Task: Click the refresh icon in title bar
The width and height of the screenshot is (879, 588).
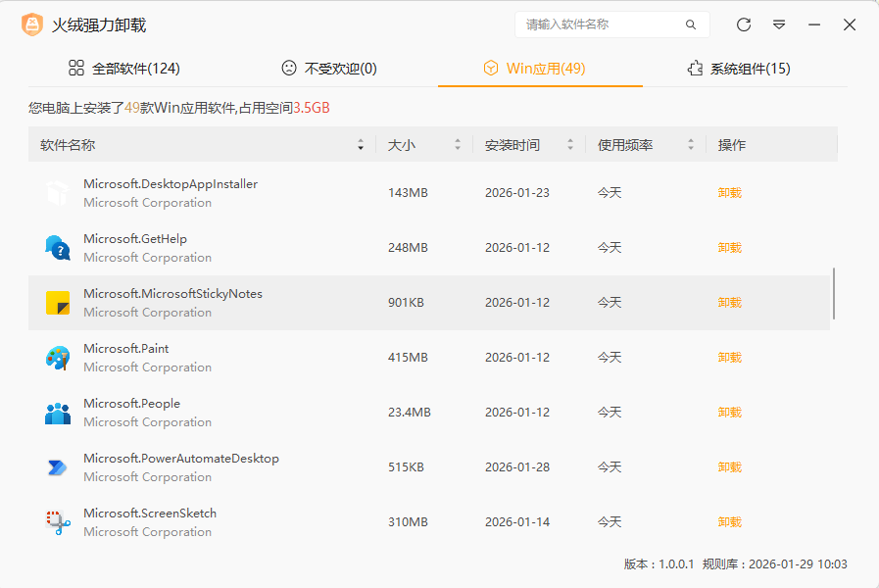Action: [x=744, y=24]
